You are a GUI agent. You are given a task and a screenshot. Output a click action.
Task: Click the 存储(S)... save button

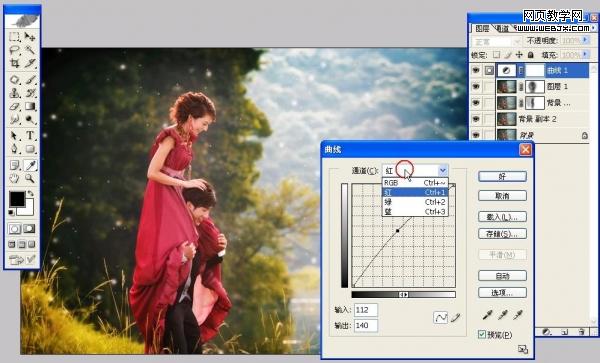(502, 234)
